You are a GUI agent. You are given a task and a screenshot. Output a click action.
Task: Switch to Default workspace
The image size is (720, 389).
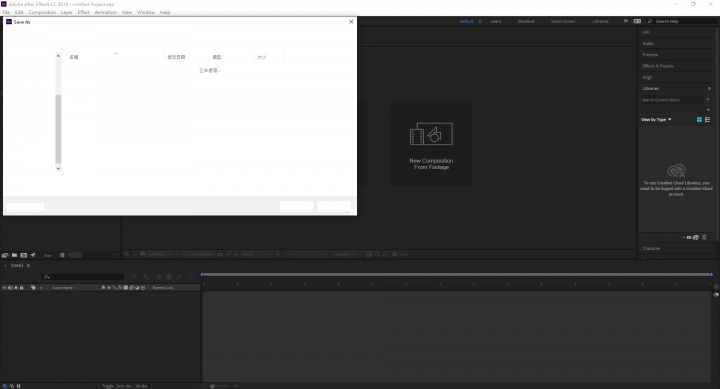(466, 22)
